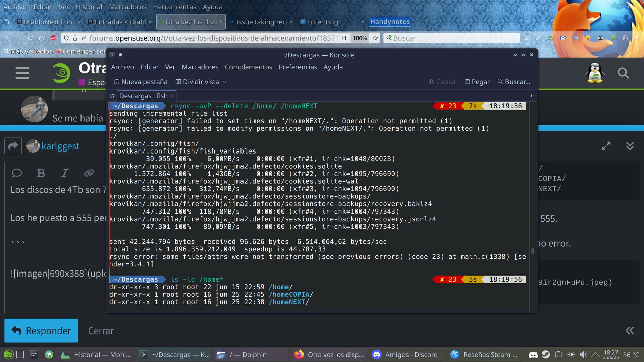Screen dimensions: 644x362
Task: Open Steam tray icon
Action: (x=546, y=355)
